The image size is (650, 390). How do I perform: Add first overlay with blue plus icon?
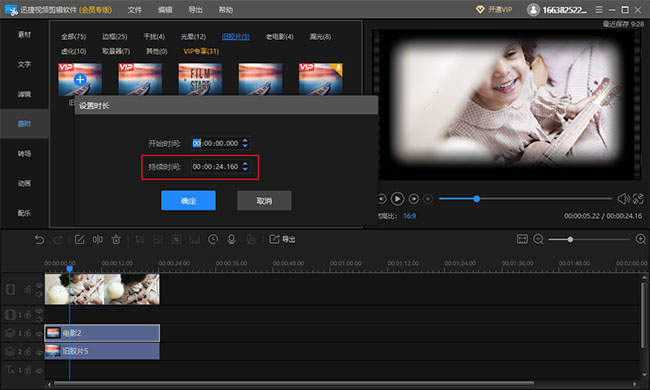click(80, 79)
